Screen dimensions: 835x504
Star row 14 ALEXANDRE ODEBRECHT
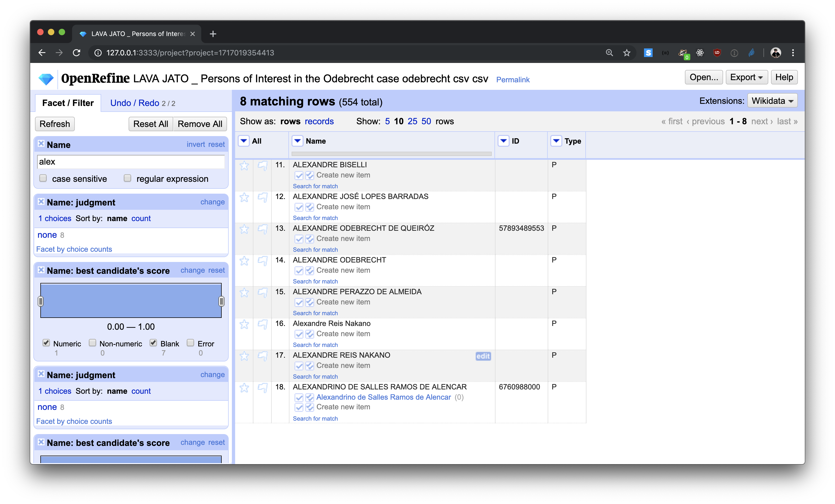(x=244, y=261)
